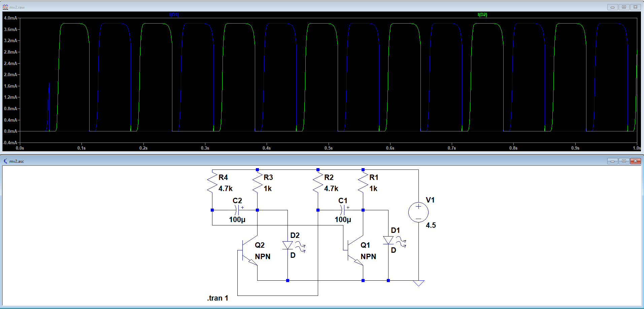Viewport: 644px width, 309px height.
Task: Click the mv2.asc schematic window icon
Action: coord(5,161)
